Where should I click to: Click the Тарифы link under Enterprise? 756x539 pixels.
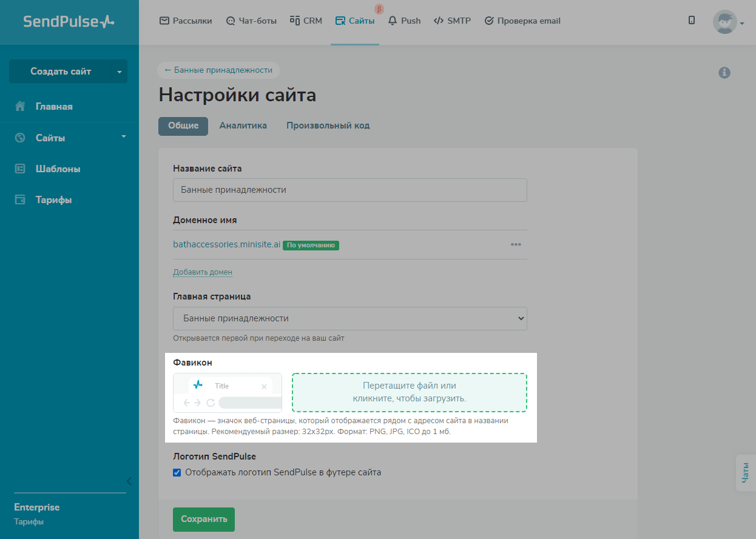tap(29, 522)
